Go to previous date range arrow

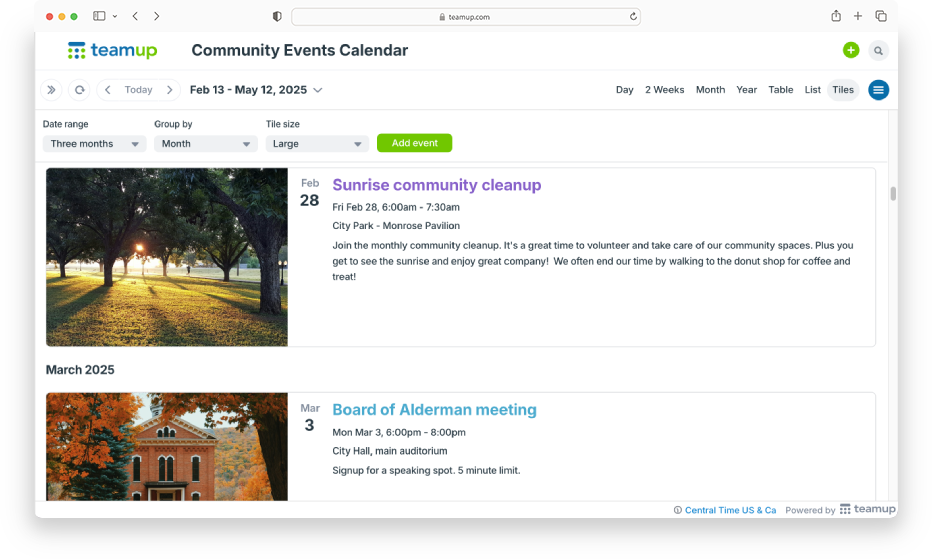pos(108,90)
